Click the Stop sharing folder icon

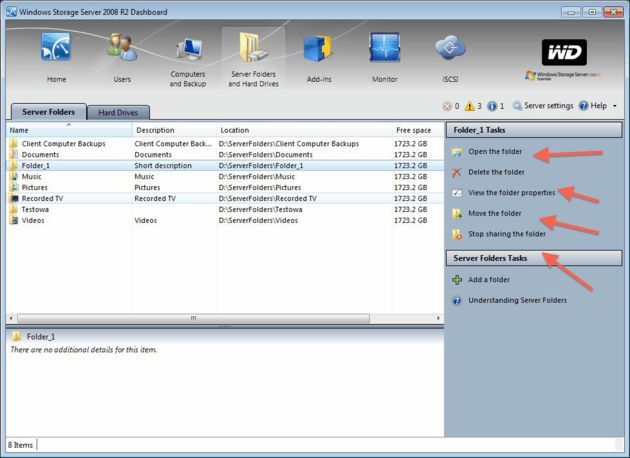[457, 234]
